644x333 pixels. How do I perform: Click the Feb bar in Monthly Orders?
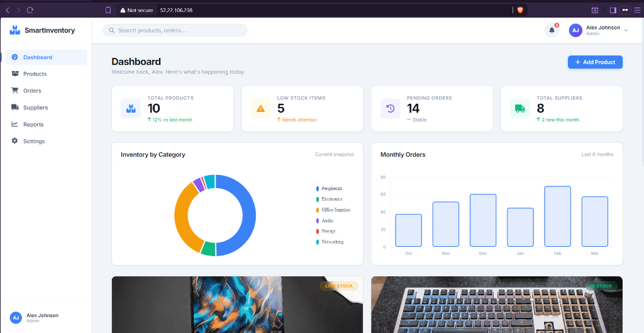coord(557,217)
